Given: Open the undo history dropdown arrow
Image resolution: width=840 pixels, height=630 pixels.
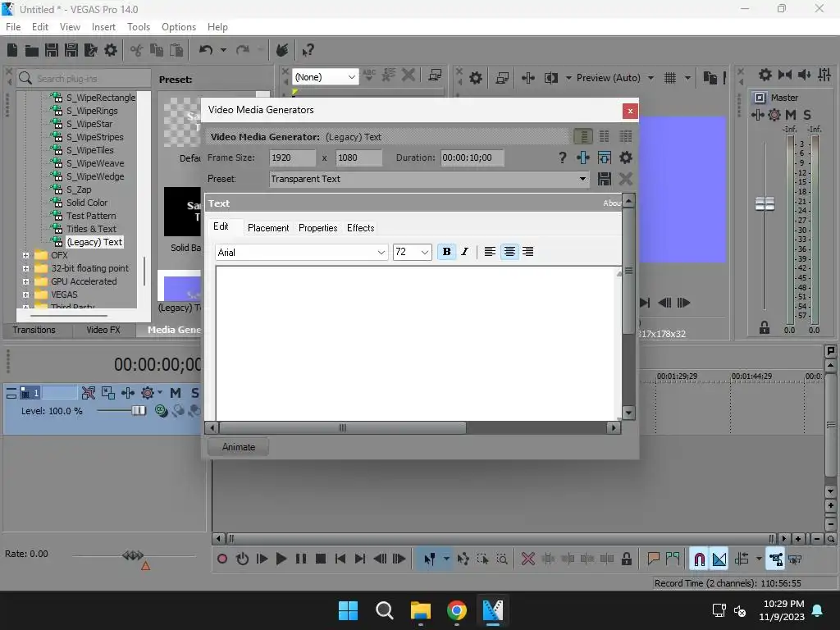Looking at the screenshot, I should click(223, 50).
